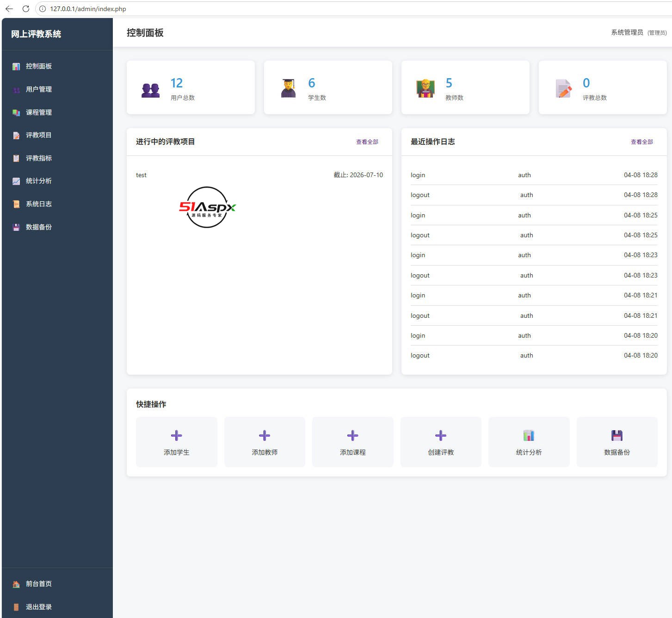Reload the page in the browser
Screen dimensions: 672x618
pos(26,9)
